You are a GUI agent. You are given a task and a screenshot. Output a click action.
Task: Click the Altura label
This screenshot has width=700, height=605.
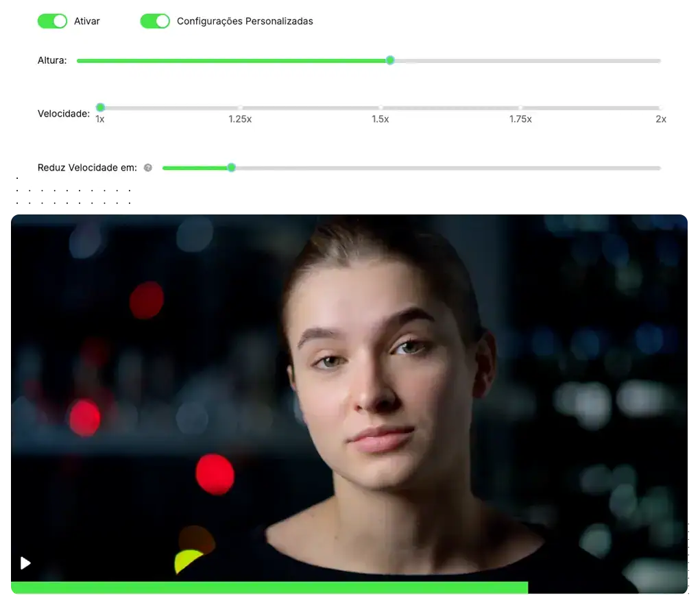[52, 60]
